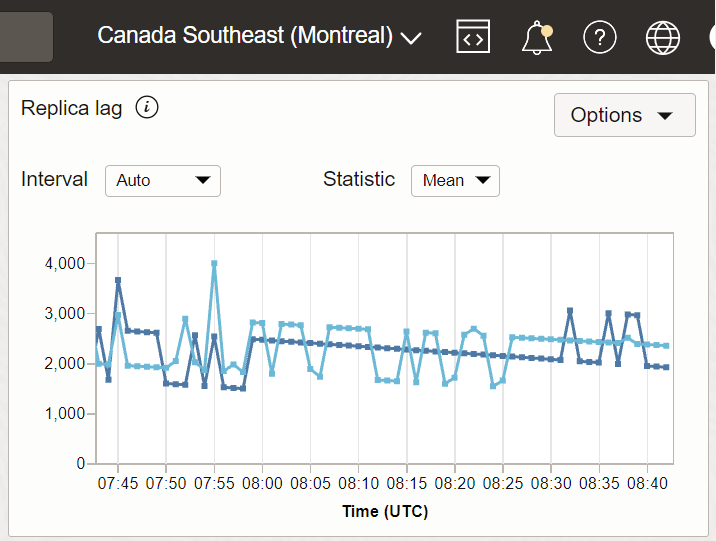The height and width of the screenshot is (541, 716).
Task: Click the 08:00 time axis label
Action: (262, 483)
